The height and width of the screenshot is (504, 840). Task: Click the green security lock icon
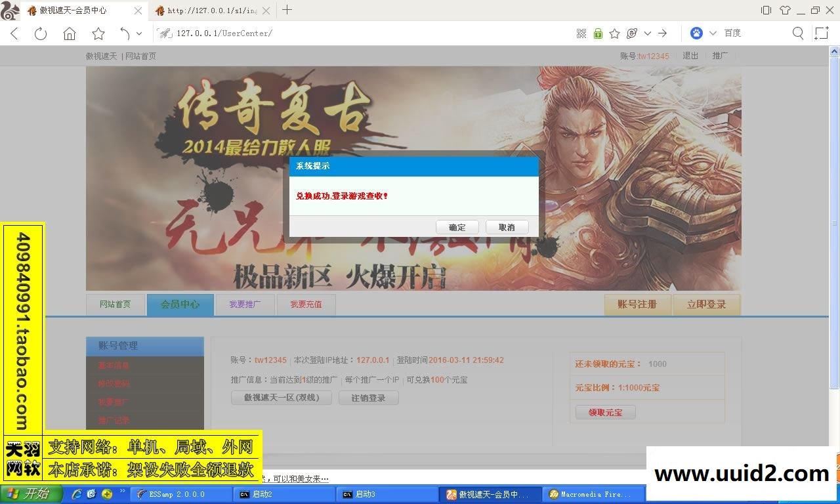click(x=598, y=33)
